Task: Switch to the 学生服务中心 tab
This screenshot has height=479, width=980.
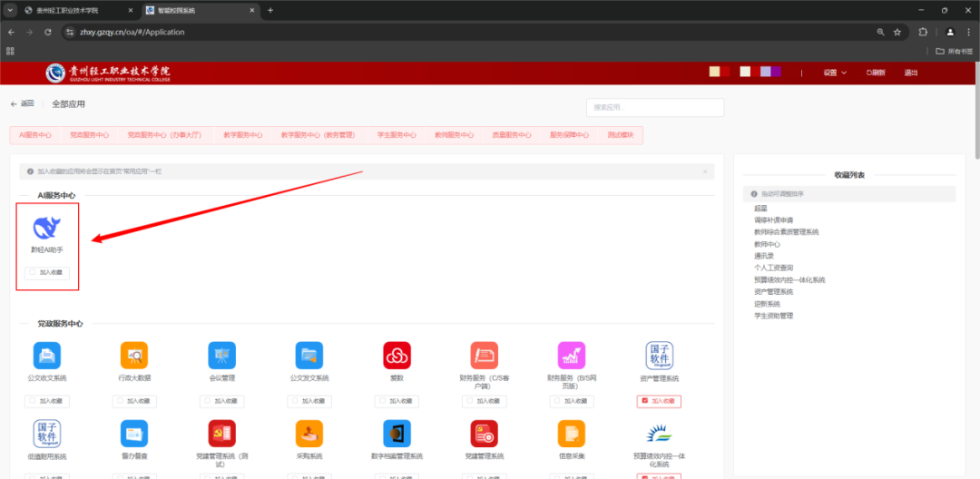Action: coord(397,135)
